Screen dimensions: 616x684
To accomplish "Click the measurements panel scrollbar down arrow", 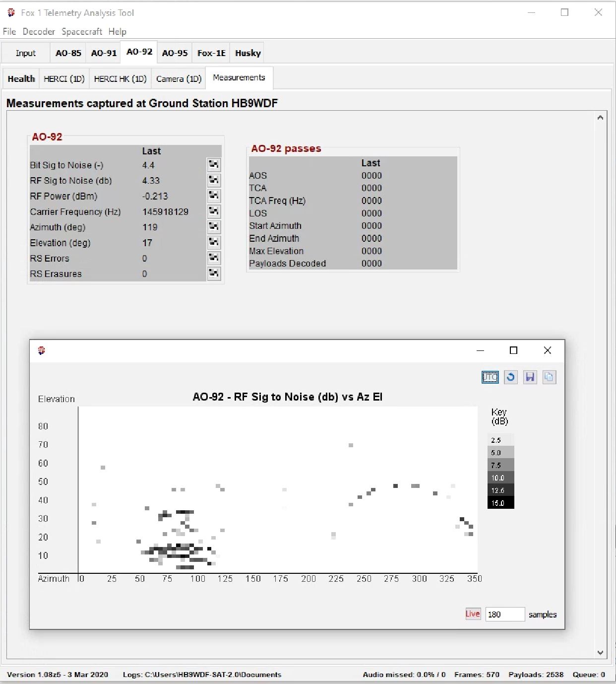I will coord(600,653).
